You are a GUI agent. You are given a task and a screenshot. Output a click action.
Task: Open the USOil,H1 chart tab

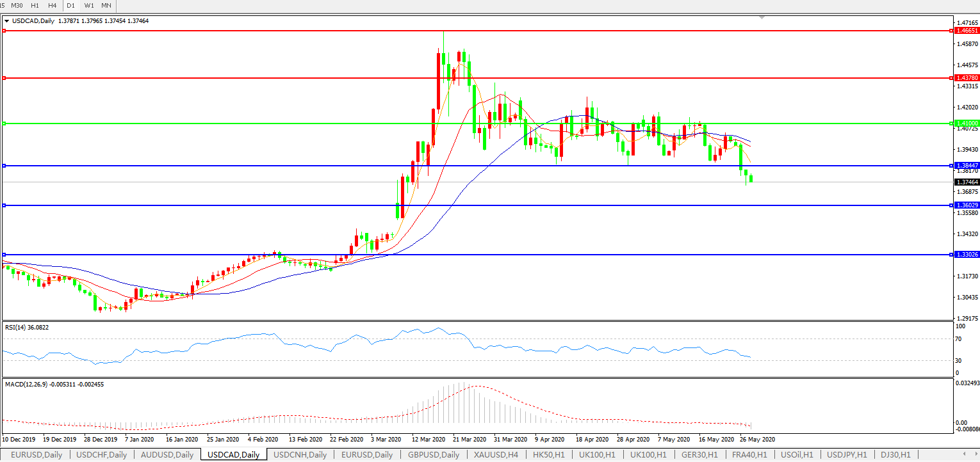point(794,455)
